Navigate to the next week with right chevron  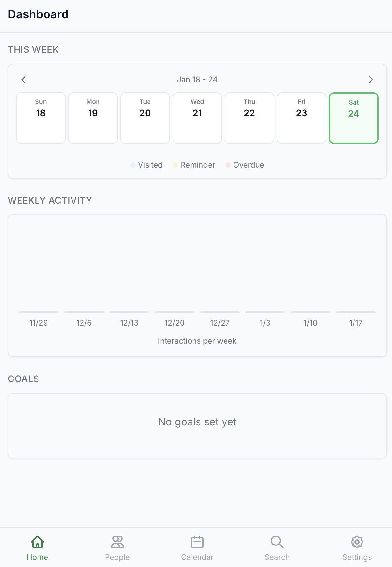371,79
